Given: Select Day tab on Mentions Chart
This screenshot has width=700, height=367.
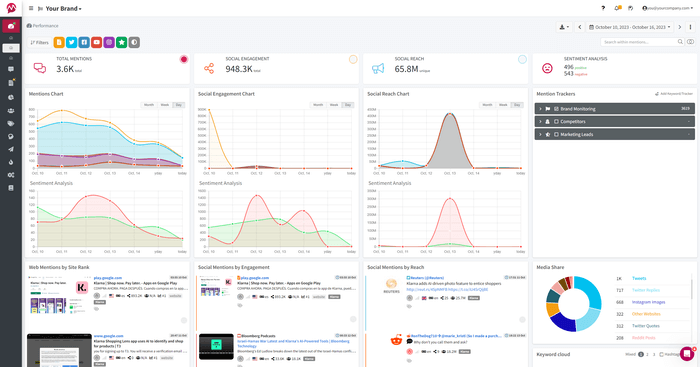Looking at the screenshot, I should click(179, 105).
